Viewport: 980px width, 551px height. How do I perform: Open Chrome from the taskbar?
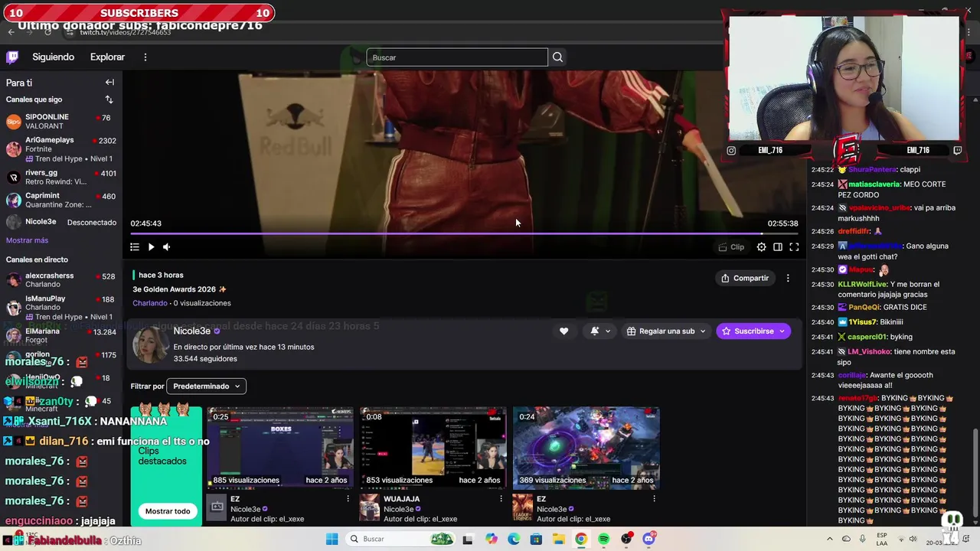pyautogui.click(x=581, y=540)
